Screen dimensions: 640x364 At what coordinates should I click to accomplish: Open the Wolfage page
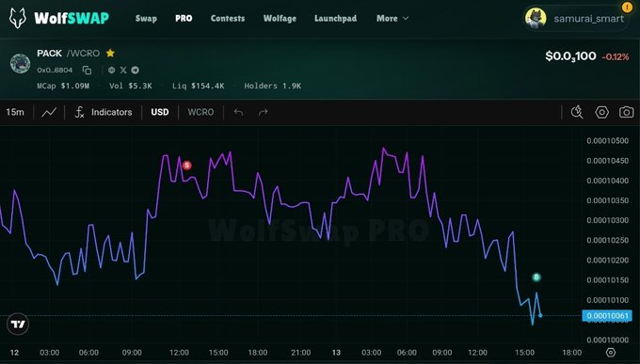(x=280, y=19)
